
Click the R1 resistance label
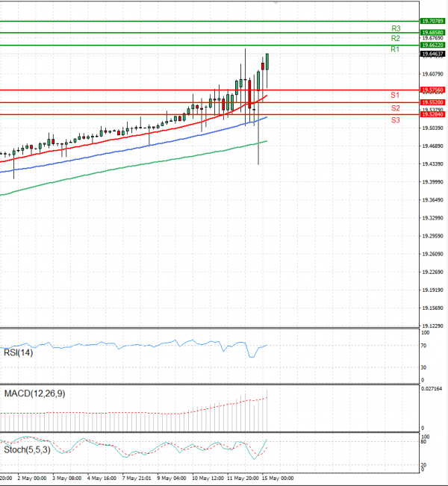coord(395,49)
